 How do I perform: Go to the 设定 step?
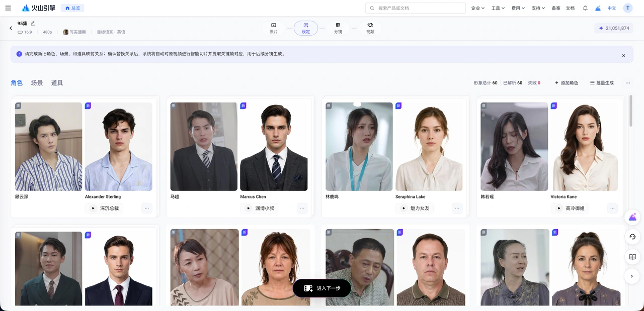click(306, 28)
